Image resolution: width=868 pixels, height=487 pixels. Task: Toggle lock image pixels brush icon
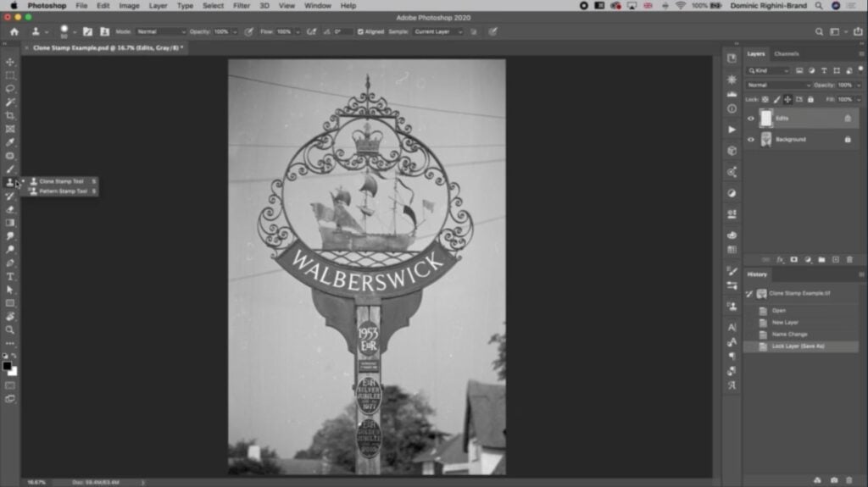point(776,100)
